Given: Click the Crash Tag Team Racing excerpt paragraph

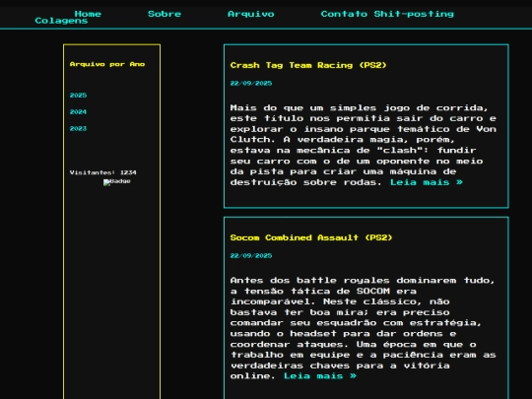Looking at the screenshot, I should [x=363, y=145].
